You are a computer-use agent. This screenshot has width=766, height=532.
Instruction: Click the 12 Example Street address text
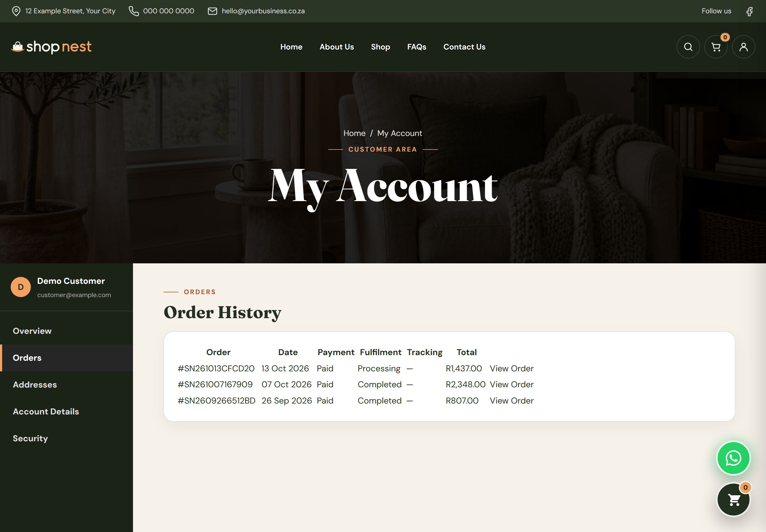point(70,11)
